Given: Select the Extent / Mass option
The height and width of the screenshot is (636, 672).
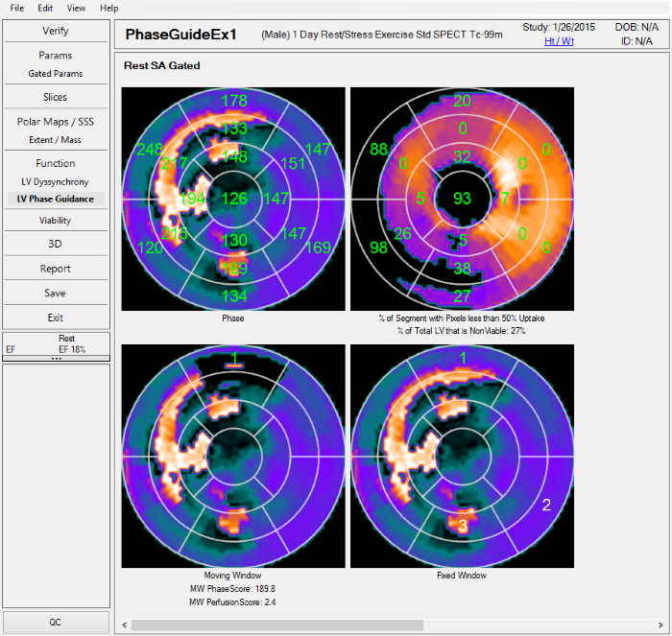Looking at the screenshot, I should (56, 140).
